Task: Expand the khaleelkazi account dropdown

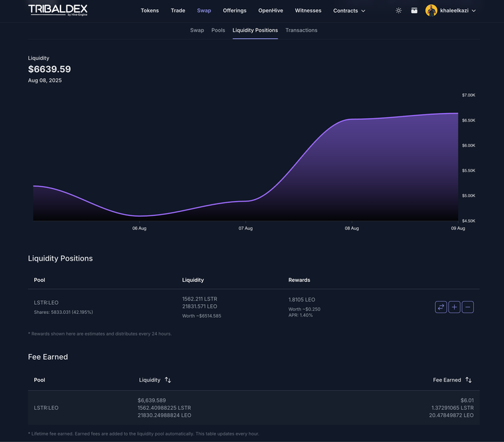Action: [x=473, y=11]
